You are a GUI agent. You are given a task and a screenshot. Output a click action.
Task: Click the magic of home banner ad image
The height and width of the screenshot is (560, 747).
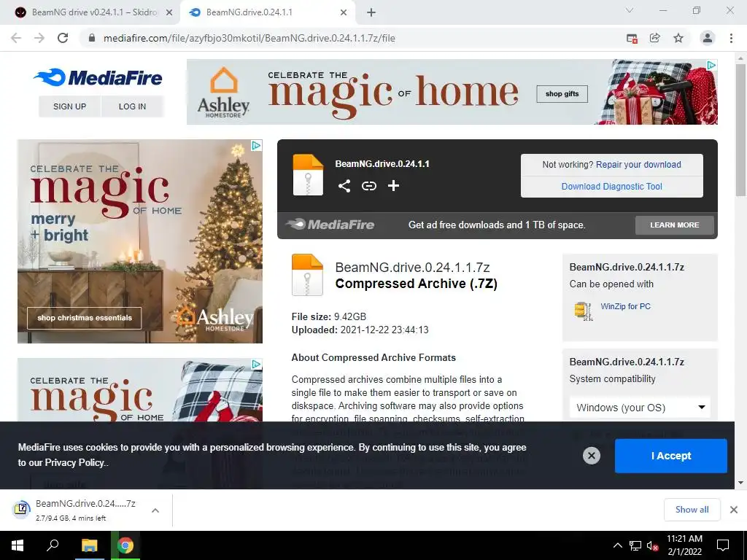point(452,92)
